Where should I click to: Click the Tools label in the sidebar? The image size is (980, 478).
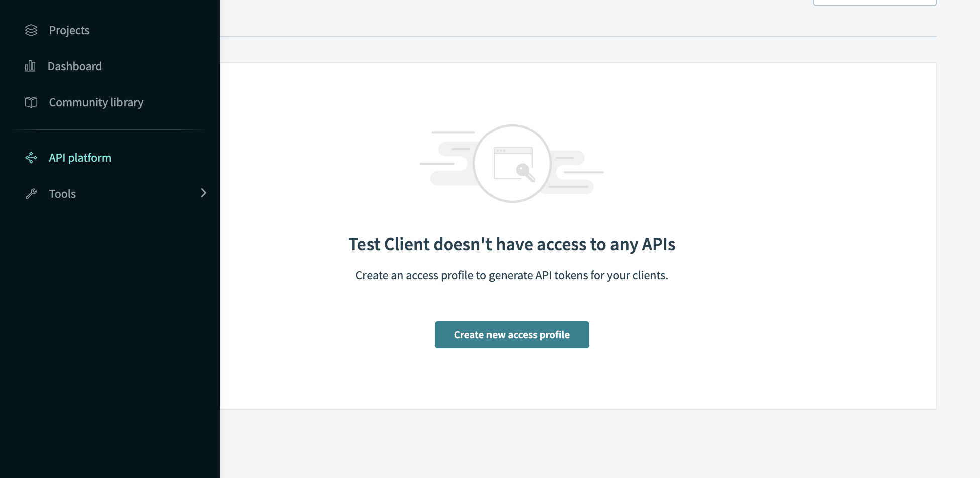coord(62,193)
